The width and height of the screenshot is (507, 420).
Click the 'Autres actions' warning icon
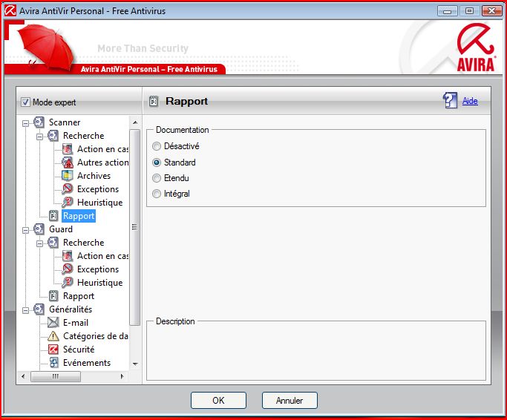pos(68,163)
